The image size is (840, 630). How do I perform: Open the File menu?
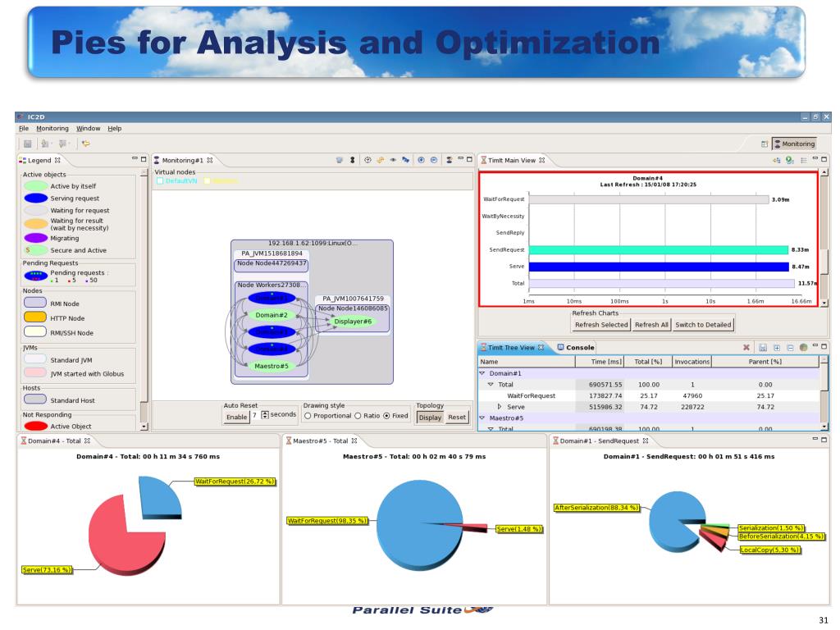pyautogui.click(x=24, y=129)
